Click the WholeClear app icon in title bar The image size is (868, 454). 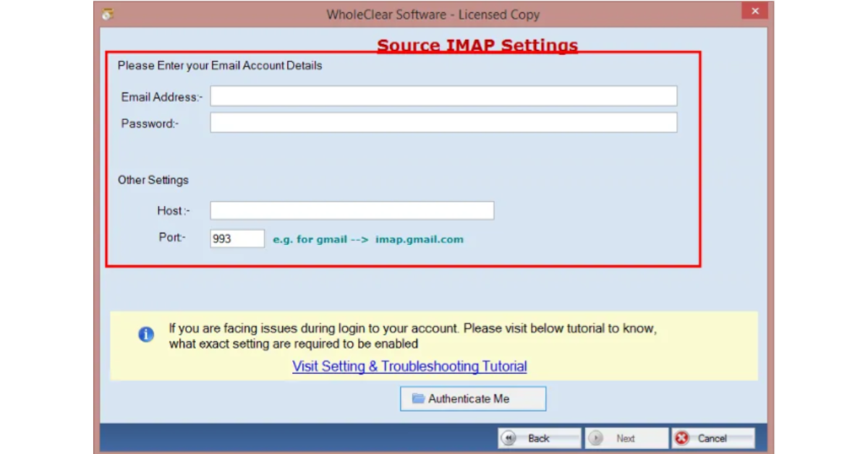109,14
